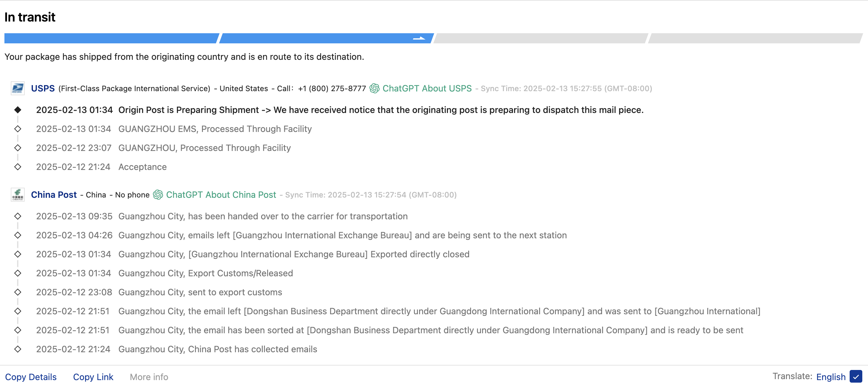This screenshot has width=868, height=388.
Task: Open More info
Action: tap(149, 377)
